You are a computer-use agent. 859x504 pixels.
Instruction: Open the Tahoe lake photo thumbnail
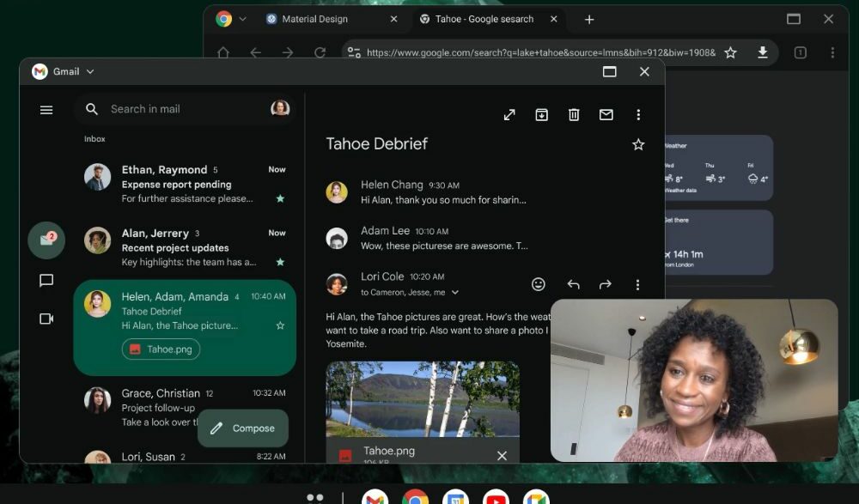coord(423,398)
